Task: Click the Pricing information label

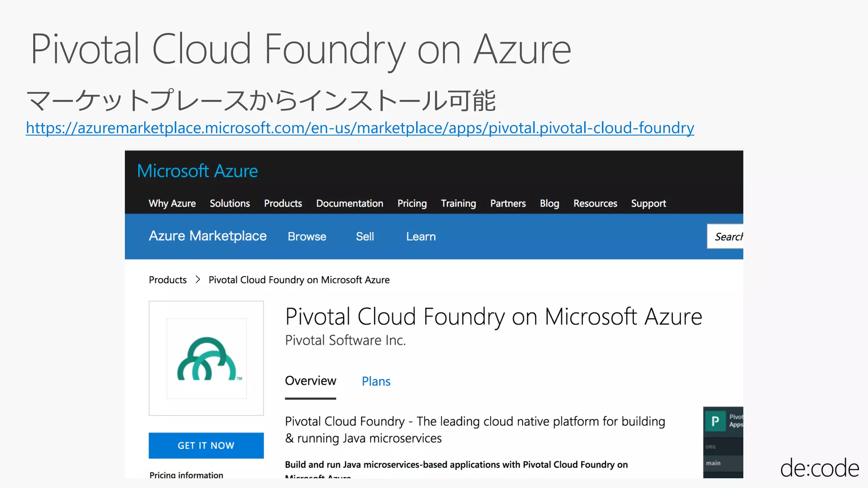Action: pos(186,475)
